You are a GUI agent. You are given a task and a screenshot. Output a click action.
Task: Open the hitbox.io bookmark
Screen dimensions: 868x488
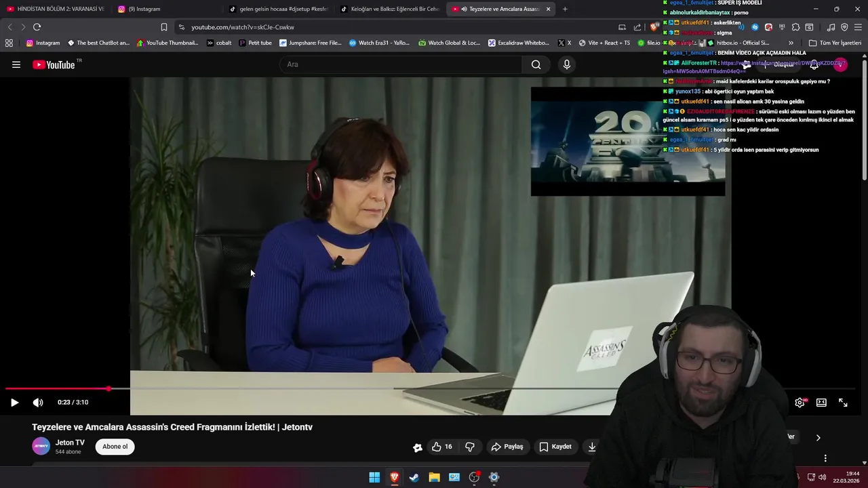[738, 43]
